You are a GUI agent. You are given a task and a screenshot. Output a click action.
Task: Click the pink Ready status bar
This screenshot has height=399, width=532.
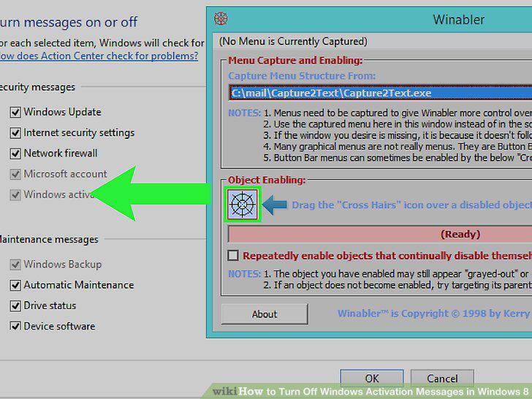[380, 234]
